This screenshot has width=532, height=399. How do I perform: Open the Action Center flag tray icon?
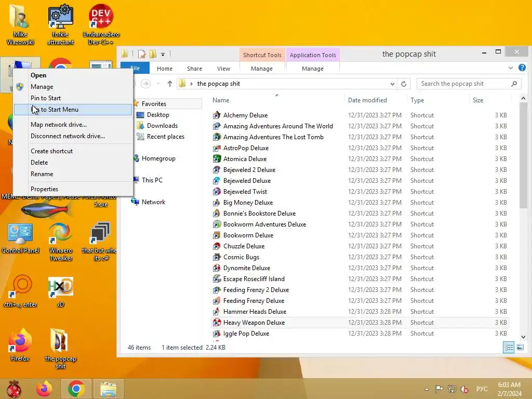pos(439,389)
